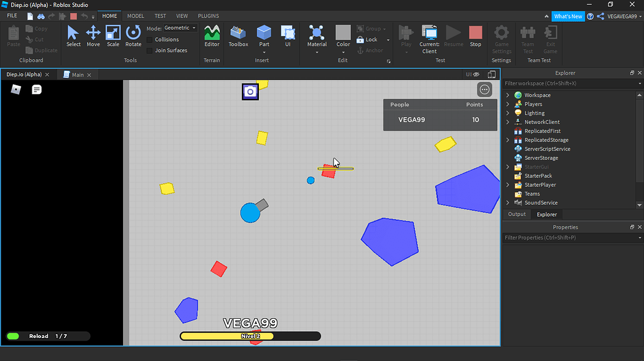Activate the Scale tool
644x361 pixels.
[x=113, y=35]
